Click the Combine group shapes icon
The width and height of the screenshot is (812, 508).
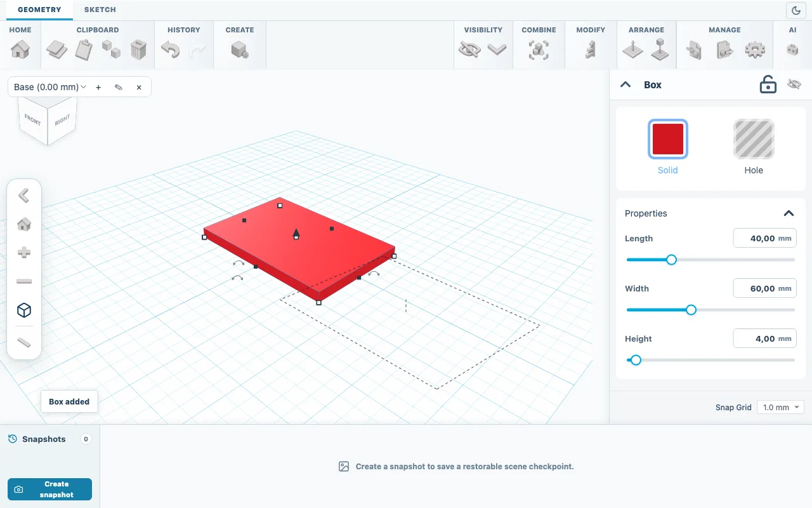pyautogui.click(x=539, y=50)
